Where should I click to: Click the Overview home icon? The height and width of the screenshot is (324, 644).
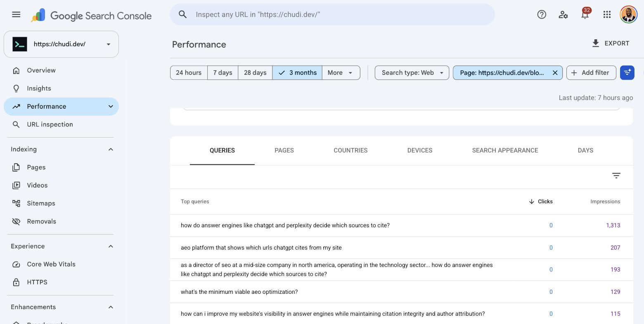[x=16, y=70]
